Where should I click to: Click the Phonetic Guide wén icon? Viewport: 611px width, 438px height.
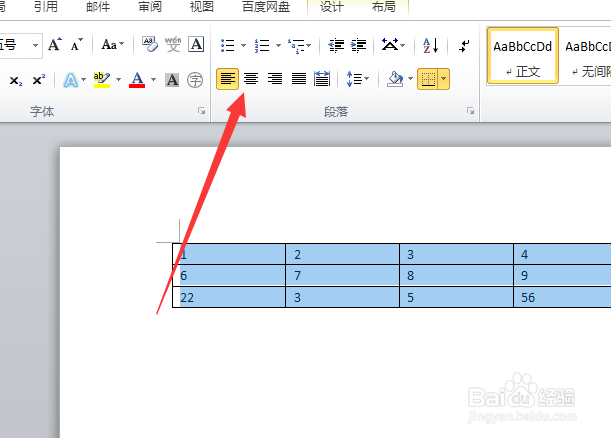tap(173, 44)
